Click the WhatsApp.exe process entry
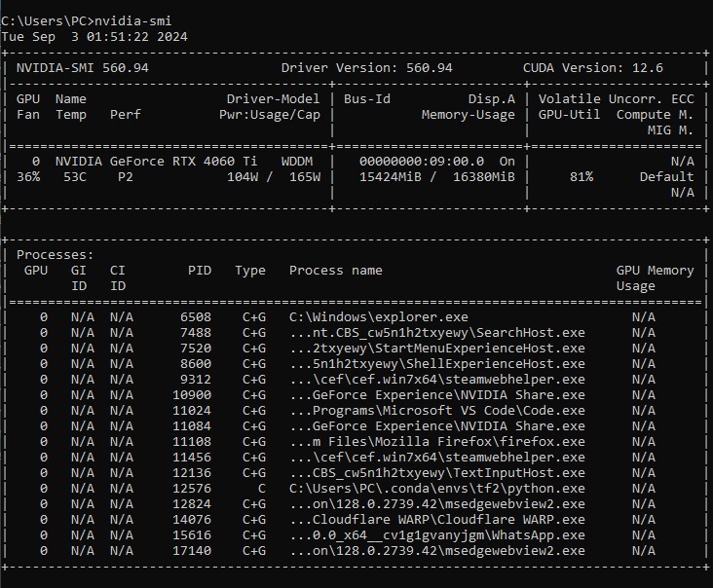713x588 pixels. point(436,535)
